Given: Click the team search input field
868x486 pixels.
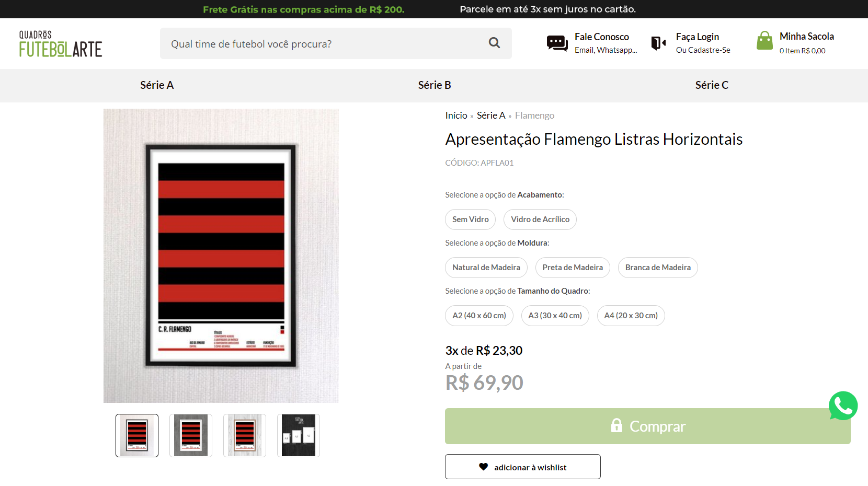Looking at the screenshot, I should pos(324,43).
